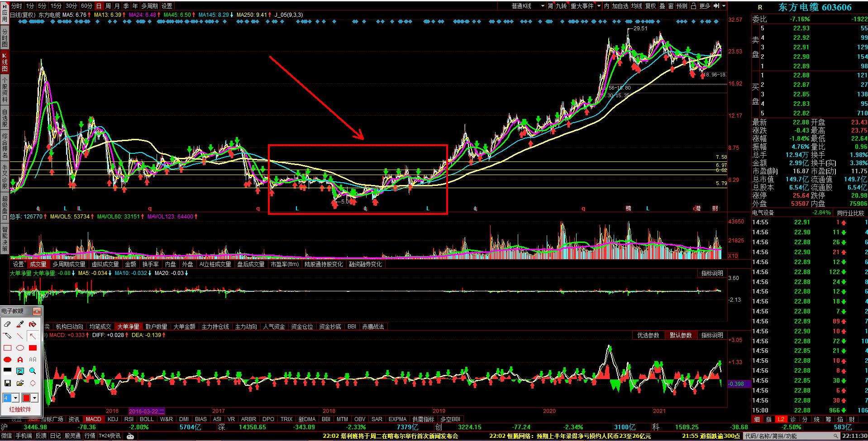Toggle the 内 button in top toolbar

(x=606, y=6)
